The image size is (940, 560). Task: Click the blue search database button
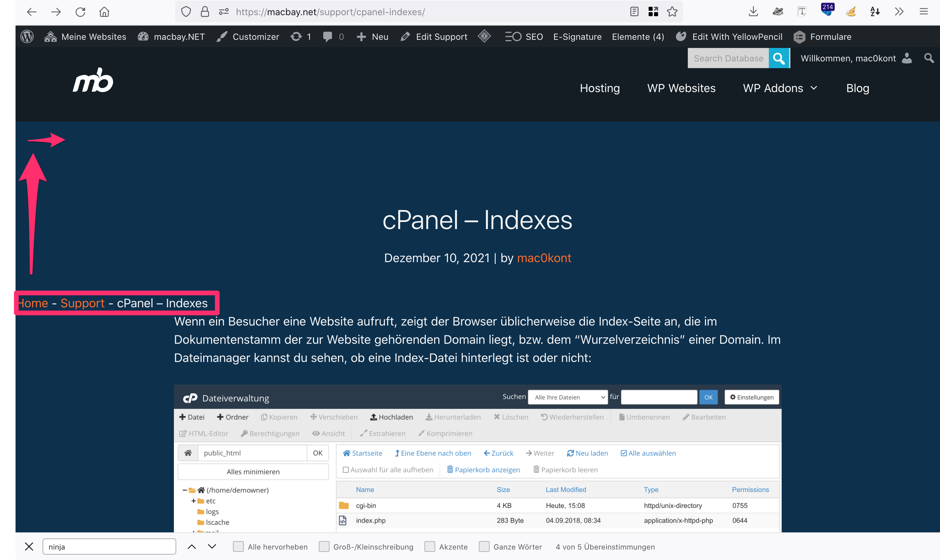[x=779, y=58]
